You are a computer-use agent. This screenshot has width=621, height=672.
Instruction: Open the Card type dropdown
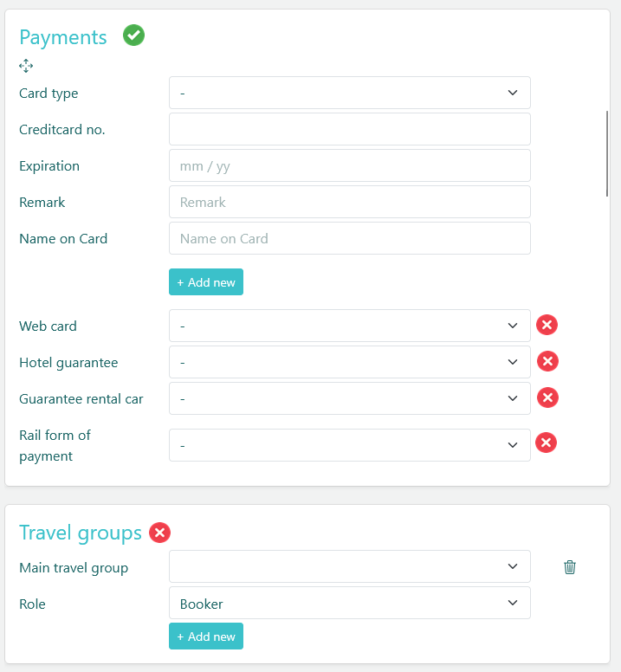point(349,93)
